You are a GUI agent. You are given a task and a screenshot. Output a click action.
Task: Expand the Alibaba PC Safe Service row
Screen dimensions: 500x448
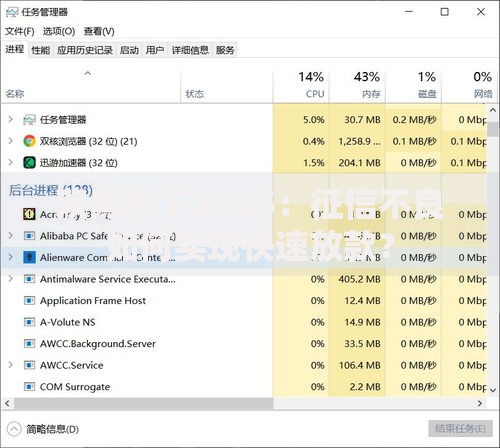click(11, 236)
